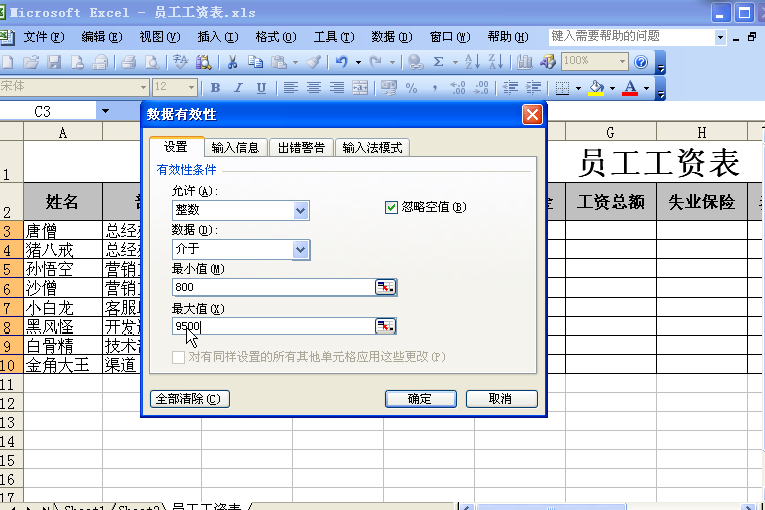Close the 数据有效性 dialog

(532, 115)
